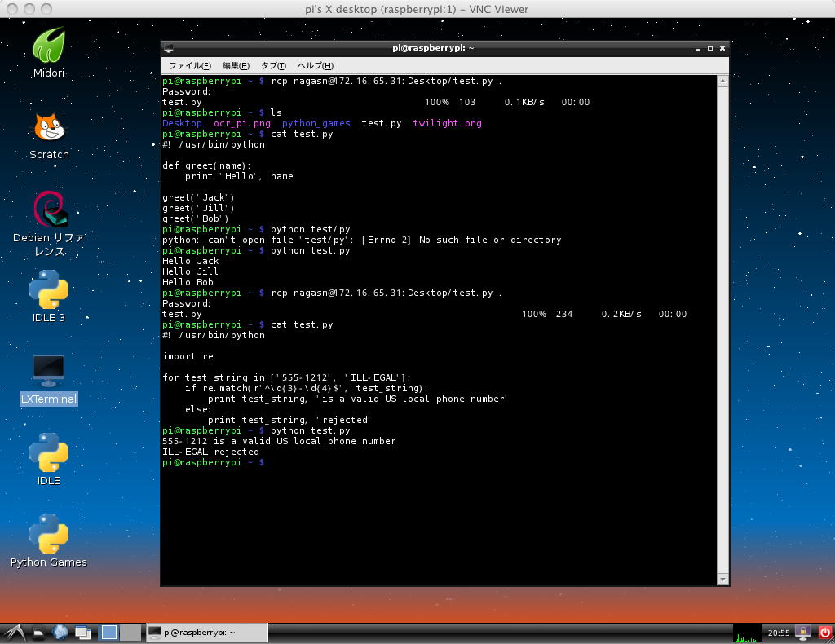The image size is (835, 644).
Task: Open the LXDE start menu icon
Action: click(15, 633)
